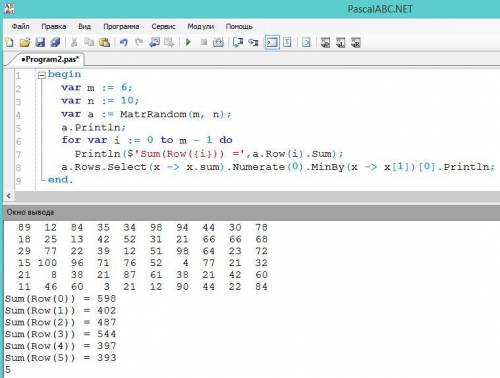Screen dimensions: 500x378
Task: Click the compile toolbar icon
Action: pyautogui.click(x=218, y=42)
